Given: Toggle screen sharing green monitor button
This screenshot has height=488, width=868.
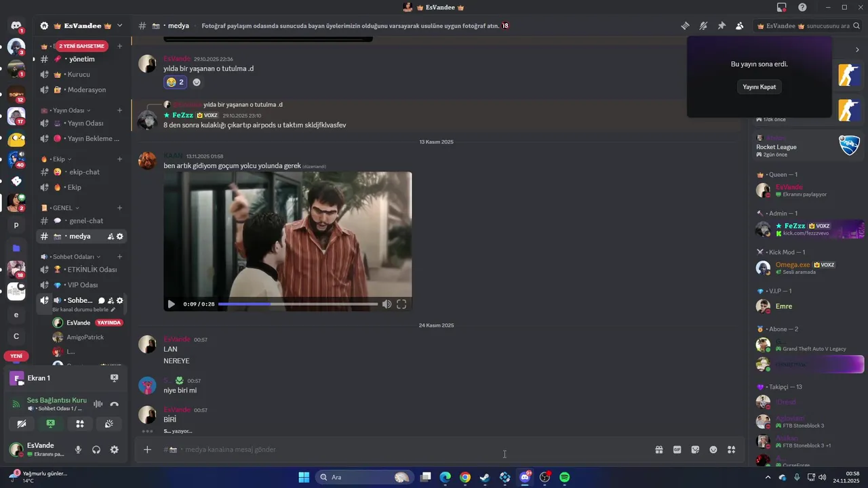Looking at the screenshot, I should [x=51, y=424].
